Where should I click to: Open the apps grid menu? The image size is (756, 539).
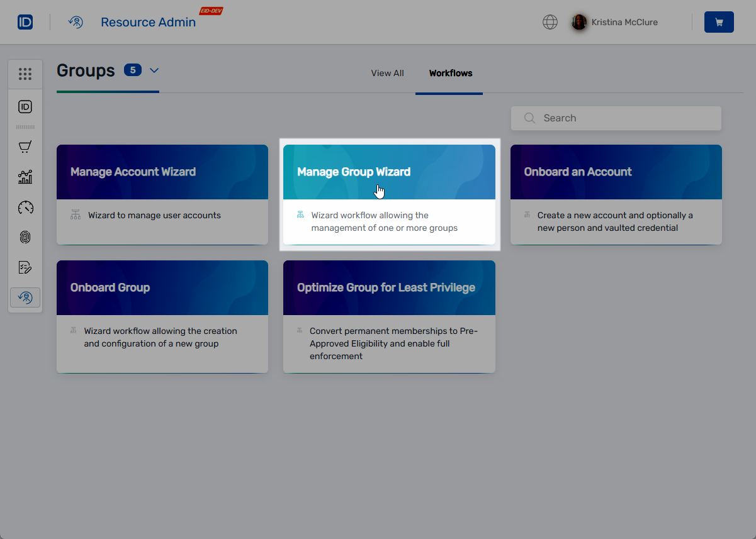(x=25, y=74)
